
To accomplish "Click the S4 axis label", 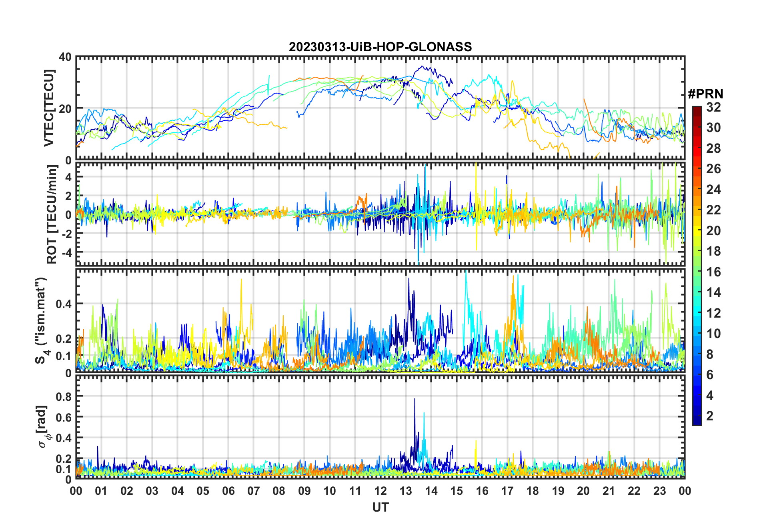I will click(42, 321).
